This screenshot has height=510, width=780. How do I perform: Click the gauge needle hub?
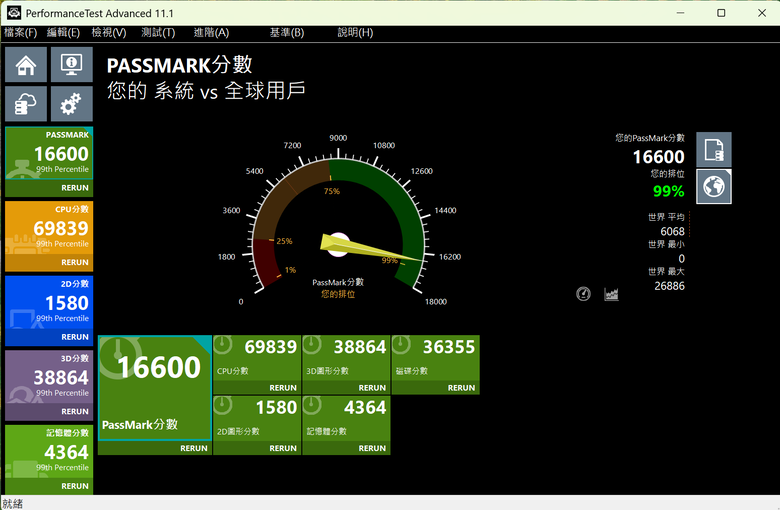tap(338, 244)
